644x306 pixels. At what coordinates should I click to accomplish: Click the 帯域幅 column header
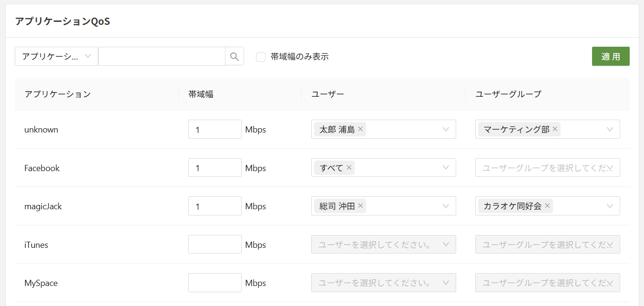201,94
